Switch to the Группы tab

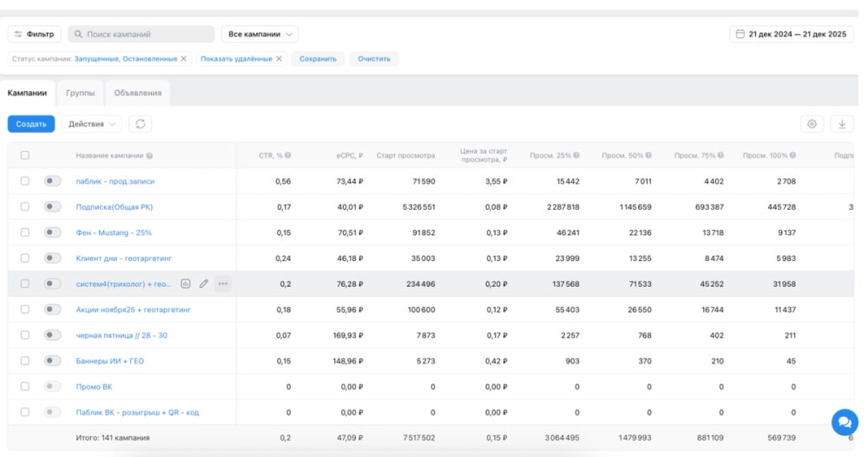80,93
